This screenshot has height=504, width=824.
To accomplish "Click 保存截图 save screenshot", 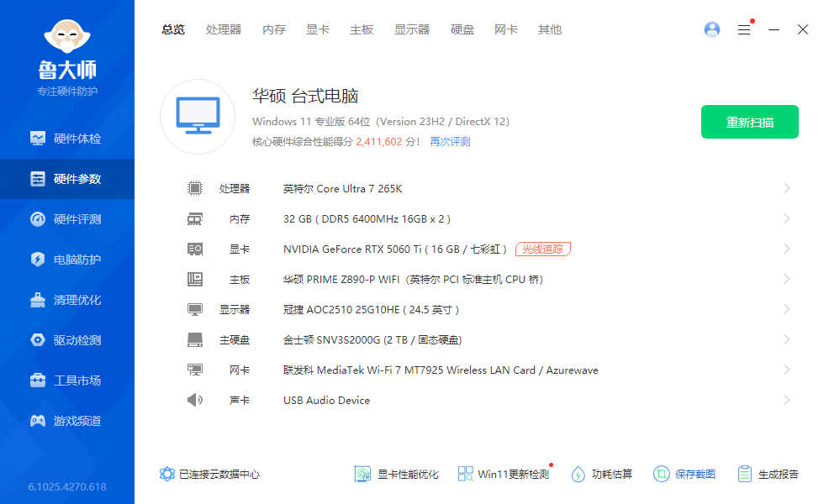I will point(684,474).
